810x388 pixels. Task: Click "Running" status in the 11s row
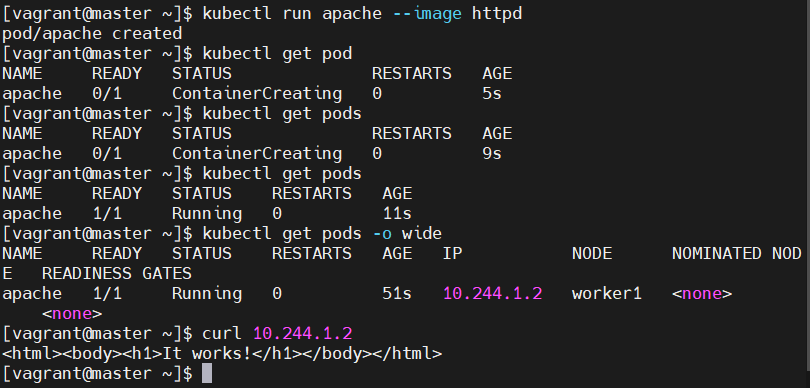(x=207, y=213)
